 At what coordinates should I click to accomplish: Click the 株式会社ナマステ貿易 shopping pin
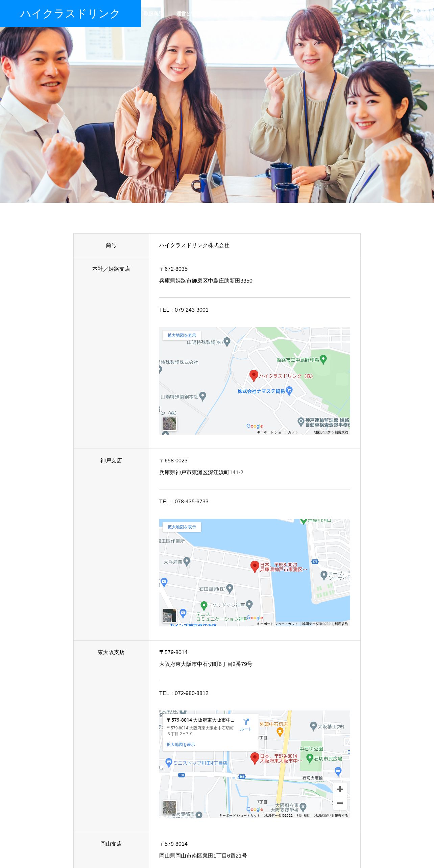coord(289,391)
